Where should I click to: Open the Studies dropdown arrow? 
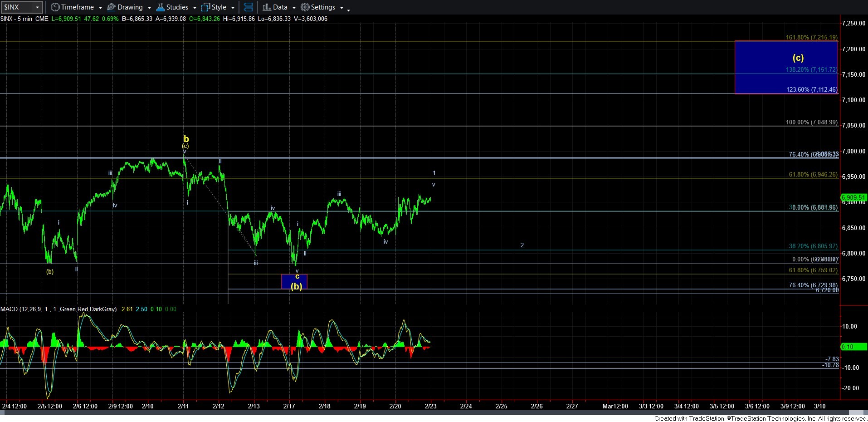pos(195,8)
